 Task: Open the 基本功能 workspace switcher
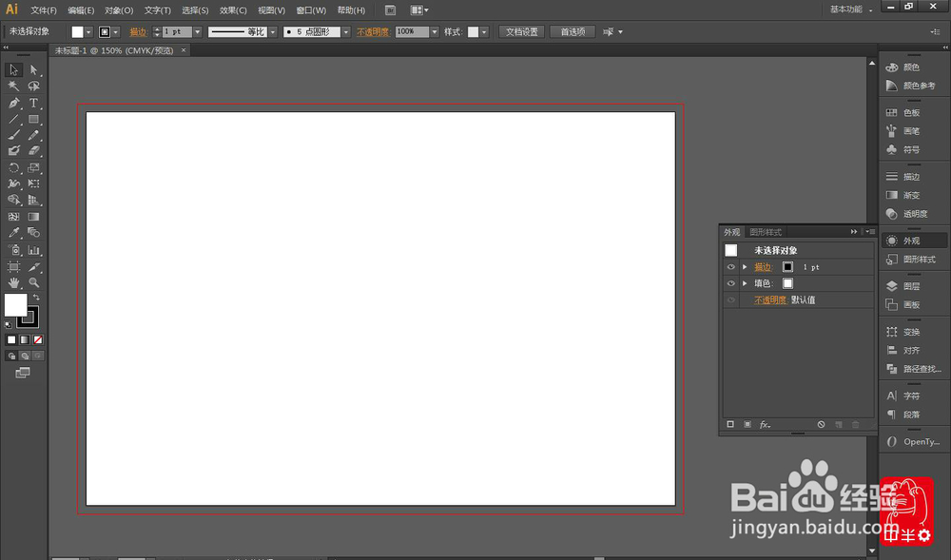click(850, 10)
